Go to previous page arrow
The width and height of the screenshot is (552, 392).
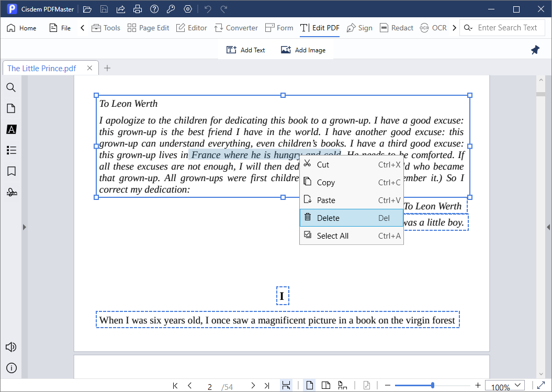(190, 386)
